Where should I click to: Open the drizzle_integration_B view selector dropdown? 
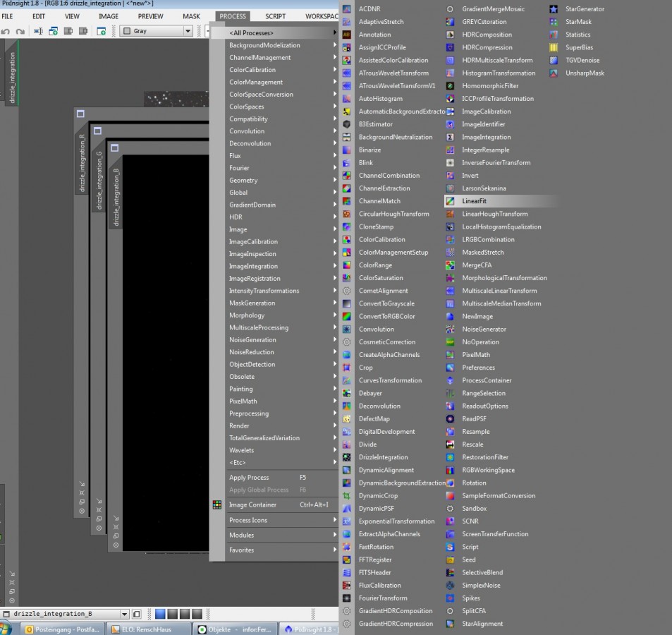(124, 614)
